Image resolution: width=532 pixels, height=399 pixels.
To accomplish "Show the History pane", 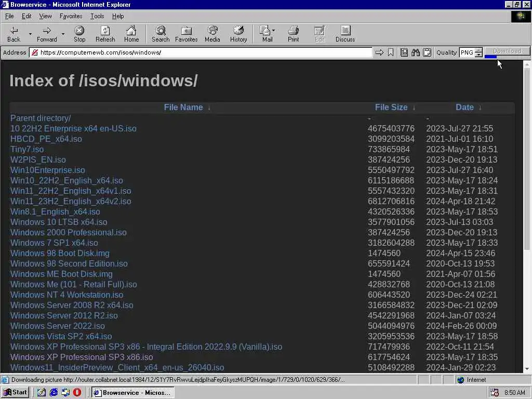I will tap(238, 34).
